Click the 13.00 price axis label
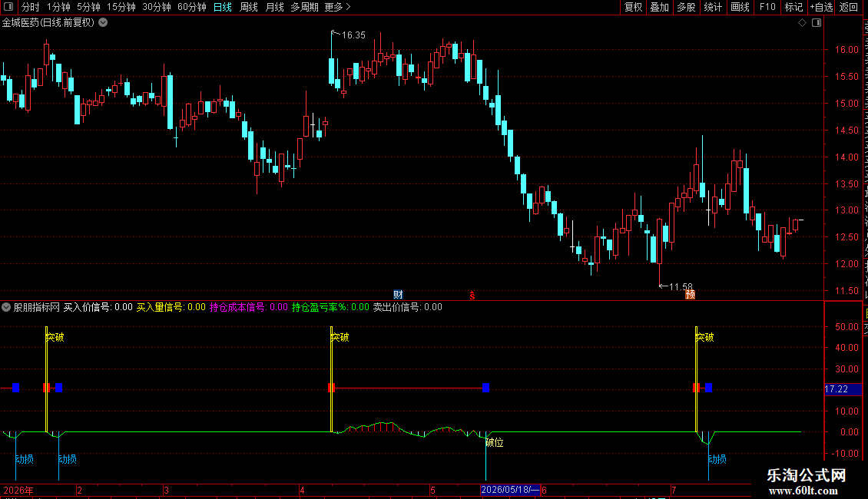 [x=846, y=210]
